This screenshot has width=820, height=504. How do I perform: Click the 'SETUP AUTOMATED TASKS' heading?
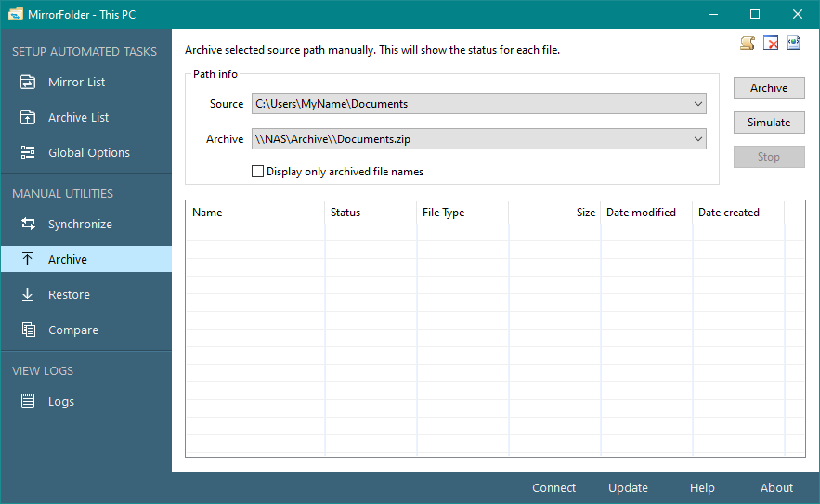pos(85,51)
